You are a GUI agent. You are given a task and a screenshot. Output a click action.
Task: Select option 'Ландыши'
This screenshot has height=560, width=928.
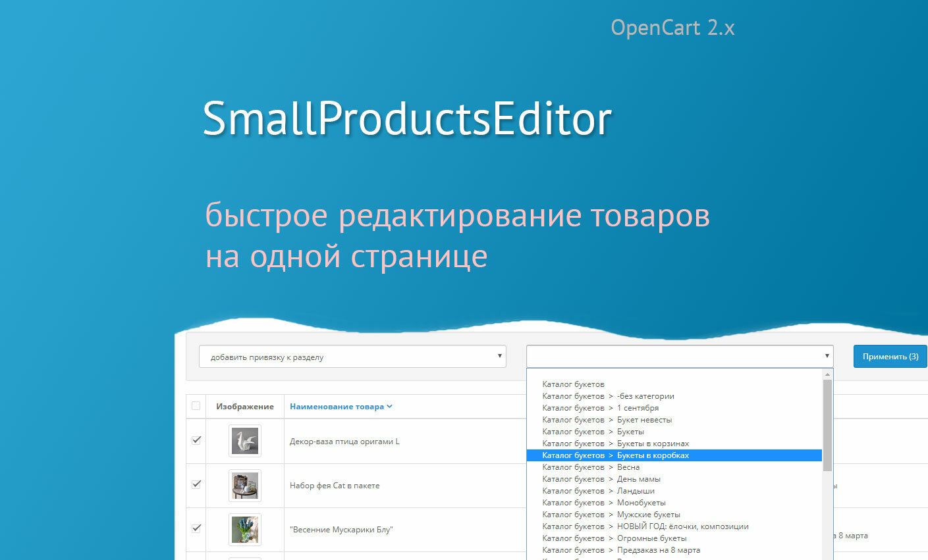[674, 491]
